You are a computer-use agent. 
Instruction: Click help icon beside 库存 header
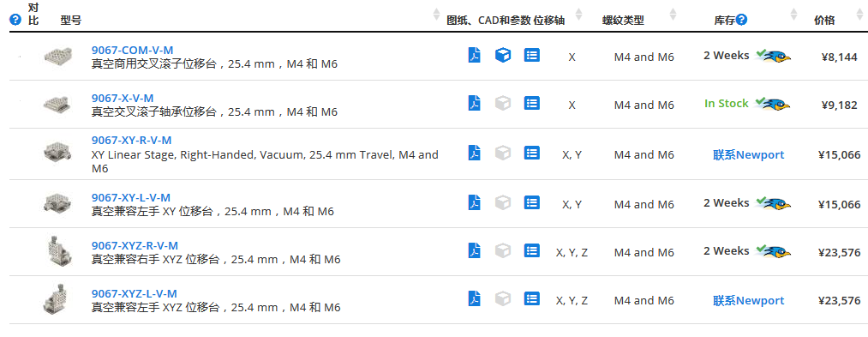pyautogui.click(x=742, y=20)
